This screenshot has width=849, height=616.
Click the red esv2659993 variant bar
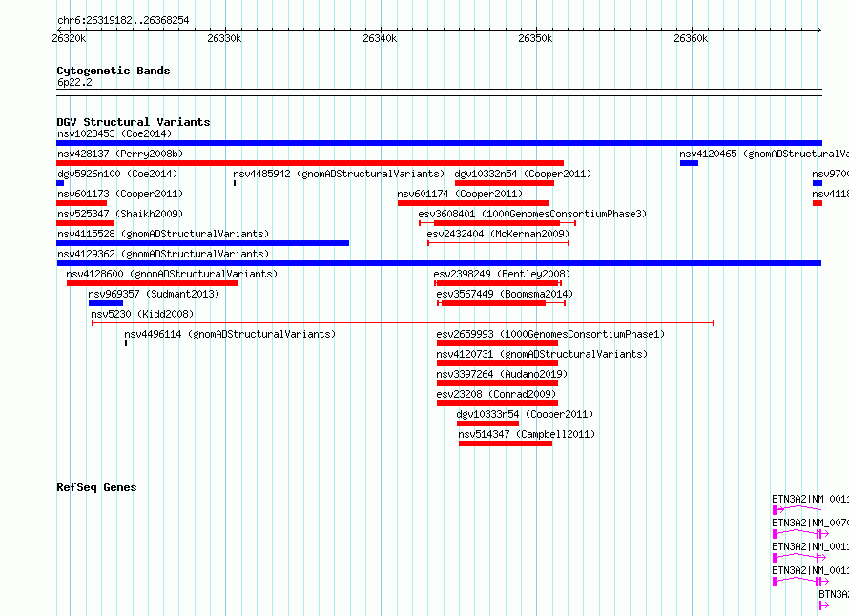497,343
